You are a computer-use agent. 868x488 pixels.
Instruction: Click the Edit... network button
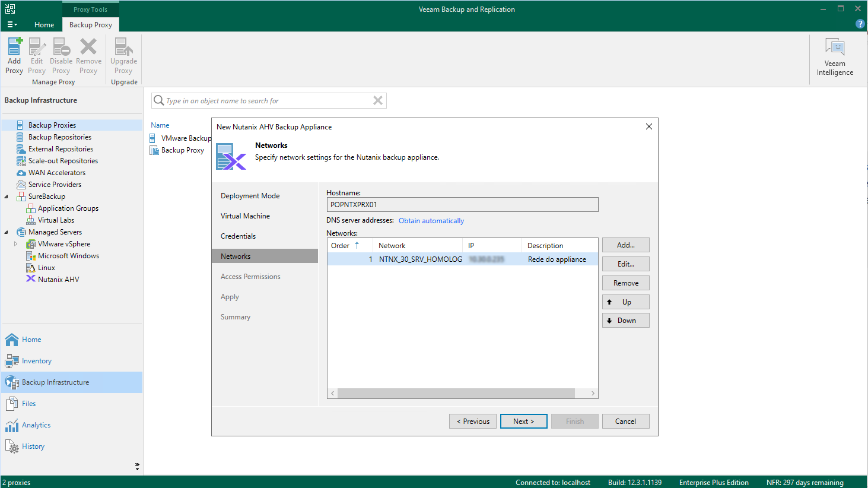[626, 264]
